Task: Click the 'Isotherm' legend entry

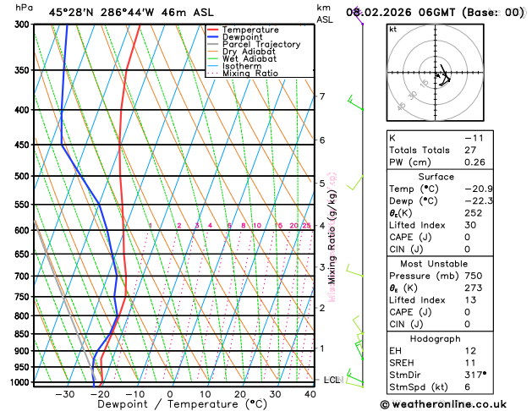Action: click(242, 66)
